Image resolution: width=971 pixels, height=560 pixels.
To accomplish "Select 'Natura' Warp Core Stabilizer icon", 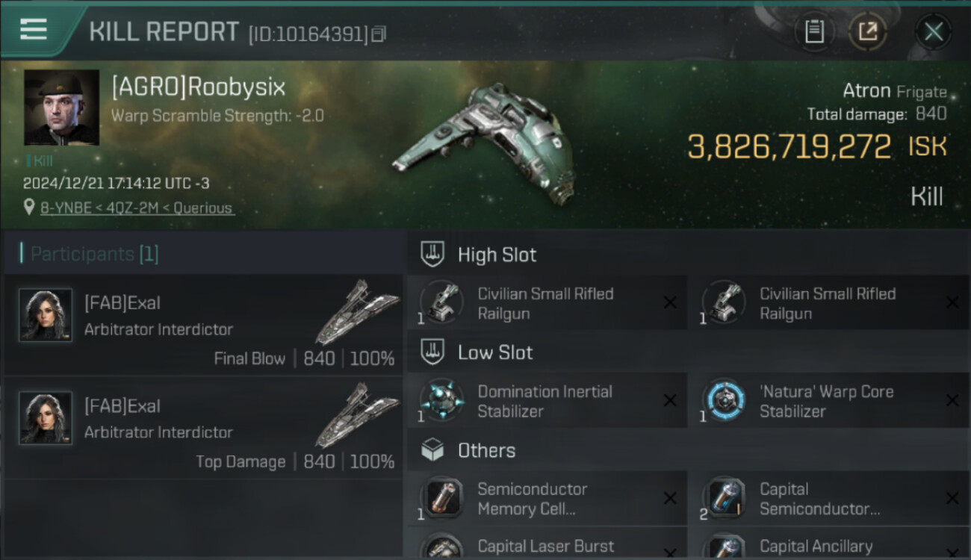I will pos(724,400).
